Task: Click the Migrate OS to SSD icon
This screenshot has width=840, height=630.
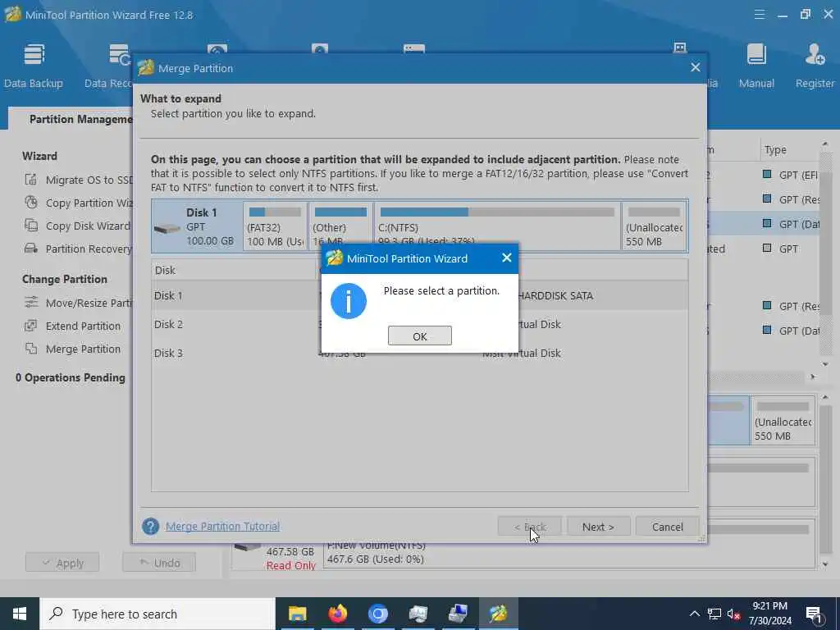Action: [31, 180]
